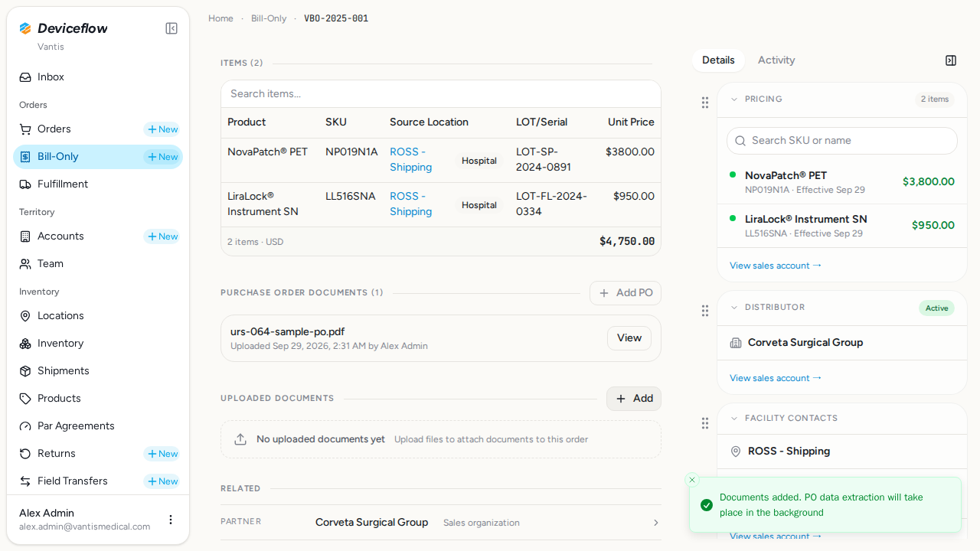Click the Add PO button
The height and width of the screenshot is (551, 980).
tap(626, 293)
